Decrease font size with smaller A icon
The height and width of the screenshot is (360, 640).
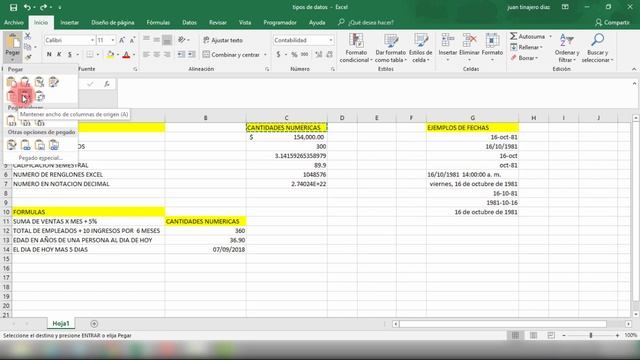click(132, 40)
